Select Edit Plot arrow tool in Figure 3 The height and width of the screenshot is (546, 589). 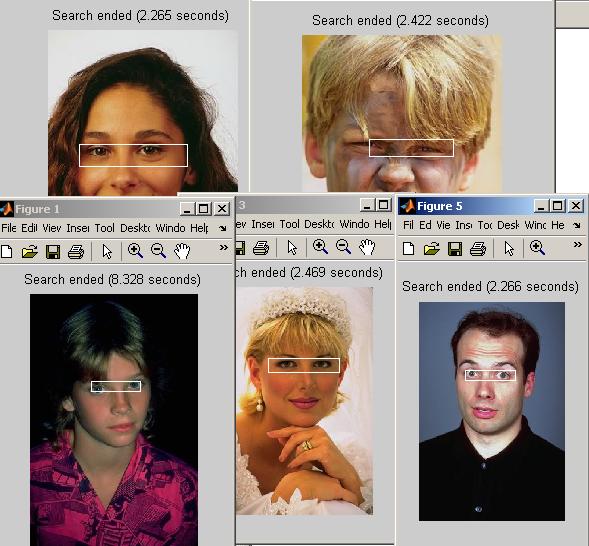(x=292, y=247)
